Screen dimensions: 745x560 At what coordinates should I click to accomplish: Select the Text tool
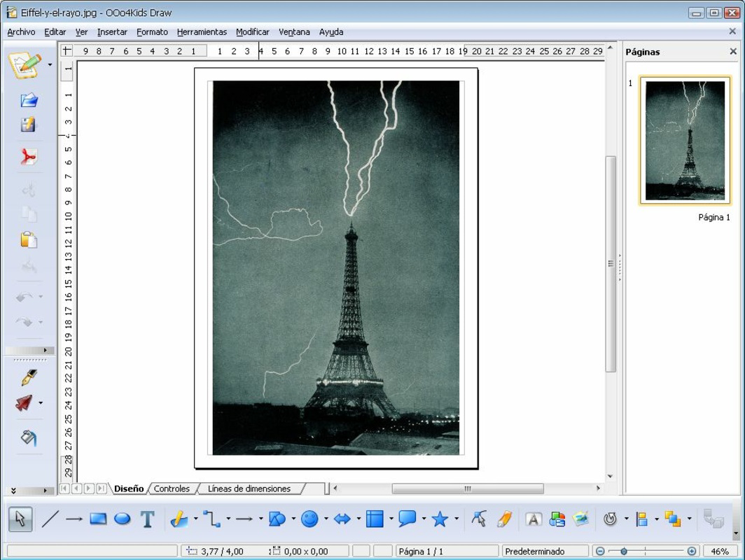click(147, 519)
